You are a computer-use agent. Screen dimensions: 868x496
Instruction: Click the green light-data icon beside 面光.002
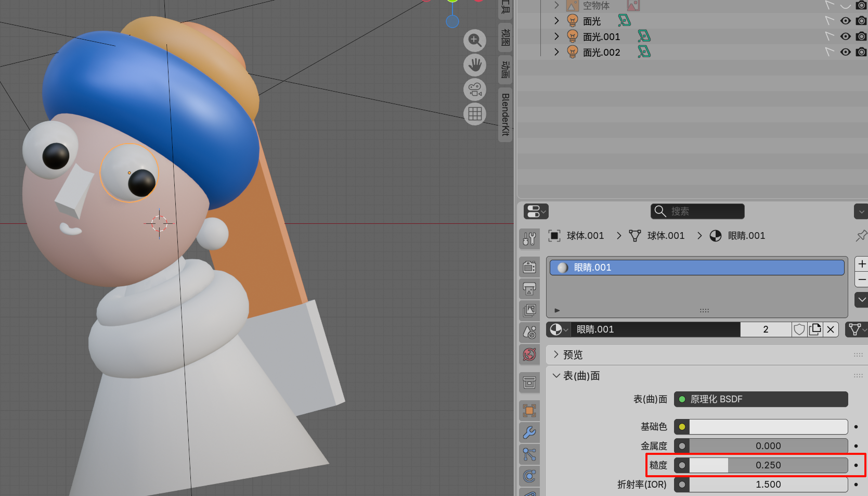click(x=644, y=52)
